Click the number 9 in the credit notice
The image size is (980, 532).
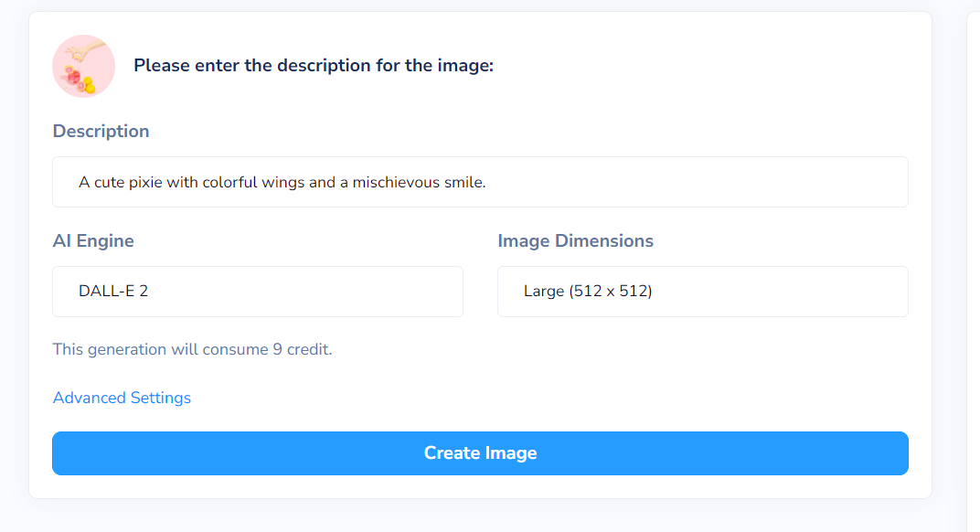pos(278,349)
